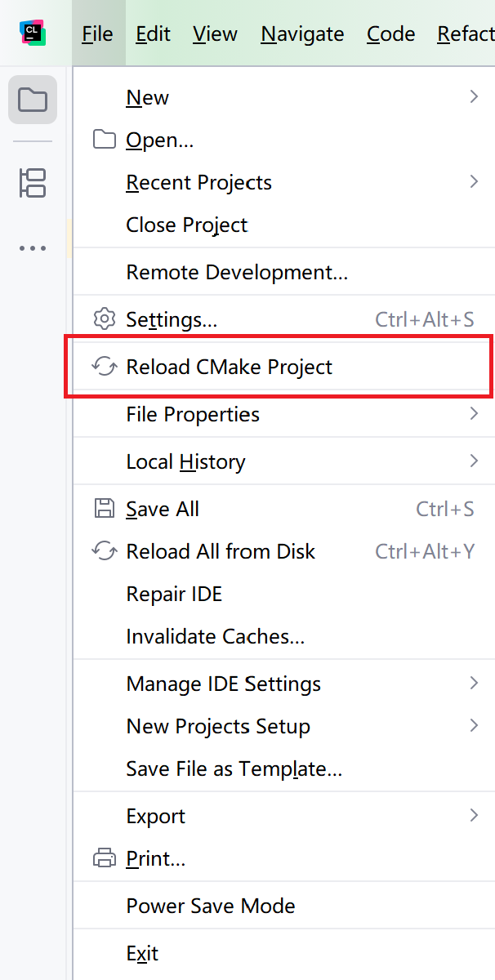Screen dimensions: 495x980
Task: Click the refresh icon next to Reload All from Disk
Action: pyautogui.click(x=104, y=551)
